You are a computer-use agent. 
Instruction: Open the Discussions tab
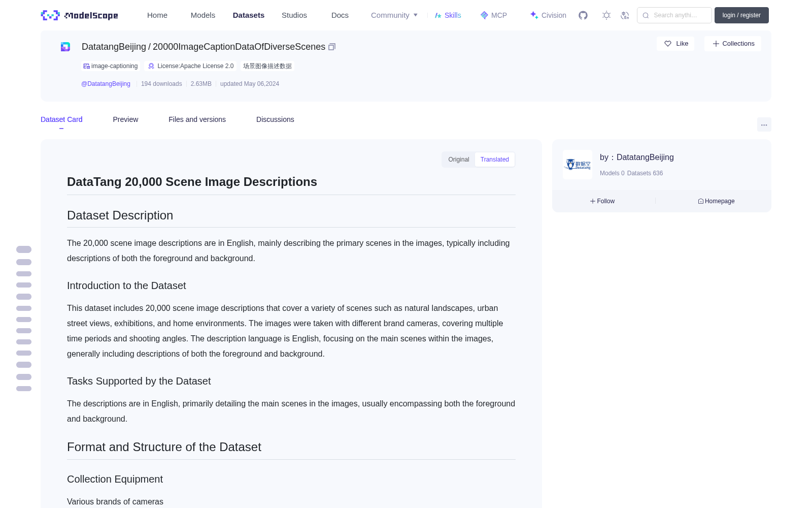pos(275,119)
